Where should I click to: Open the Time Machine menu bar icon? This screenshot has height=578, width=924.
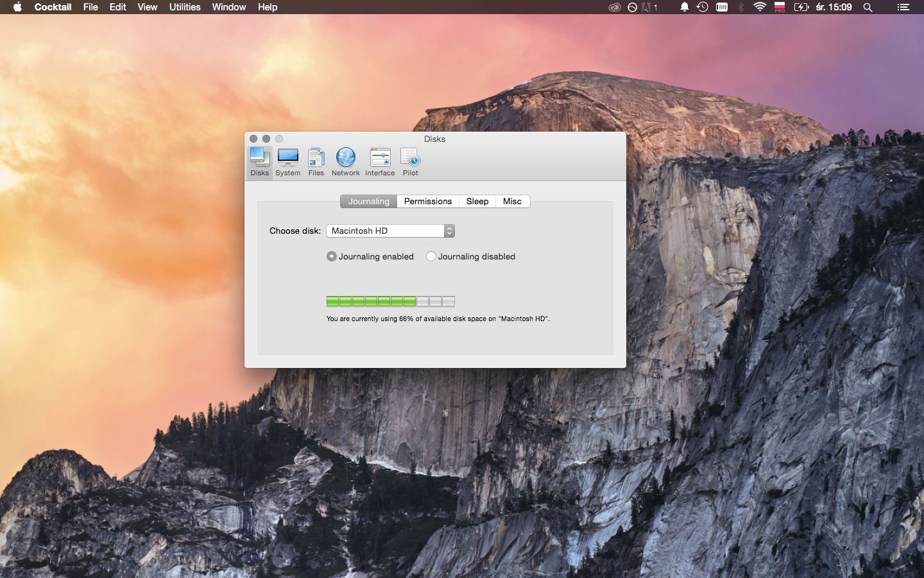tap(703, 7)
